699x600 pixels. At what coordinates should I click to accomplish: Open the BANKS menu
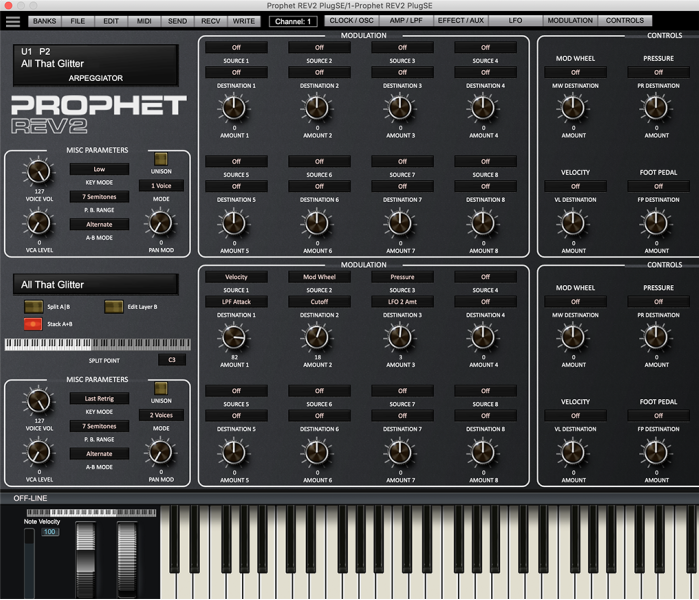(x=45, y=21)
